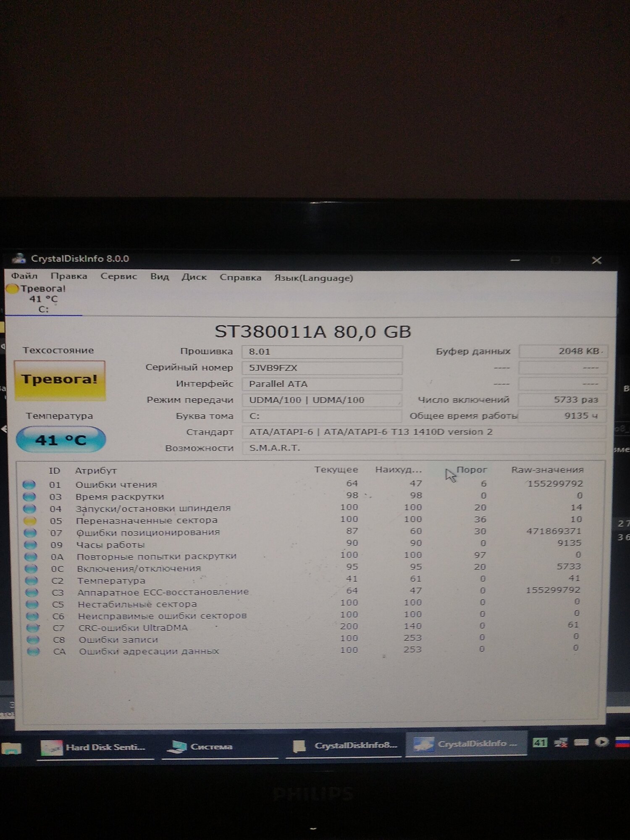The image size is (630, 840).
Task: Click status icon for 09 Часы работы
Action: 30,545
